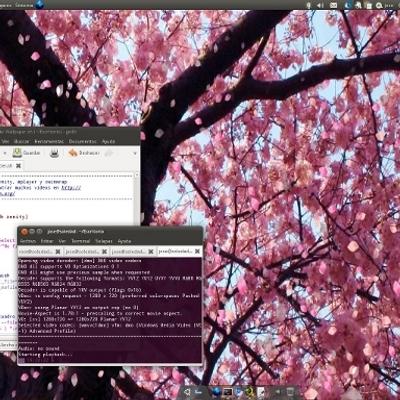
Task: Open the Editar menu in terminal
Action: click(x=47, y=241)
